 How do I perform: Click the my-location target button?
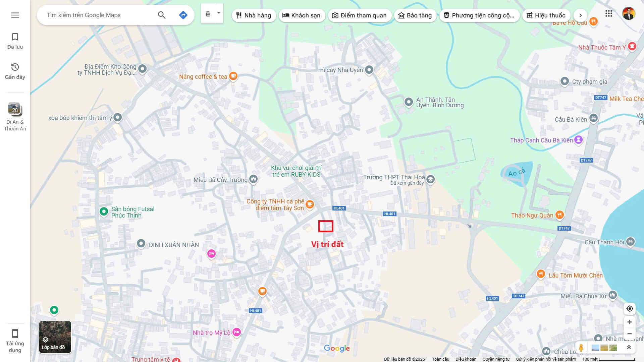pyautogui.click(x=630, y=309)
